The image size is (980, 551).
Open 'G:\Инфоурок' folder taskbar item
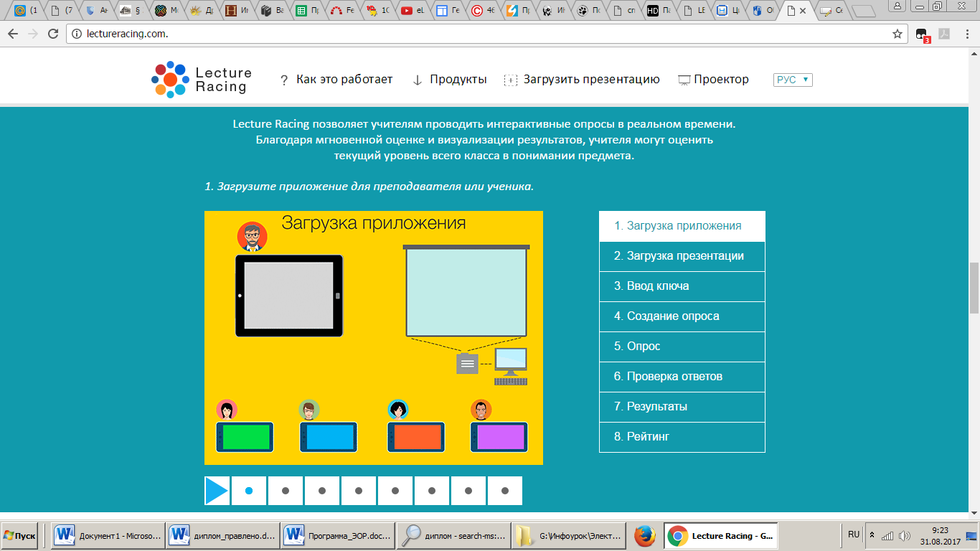coord(567,535)
